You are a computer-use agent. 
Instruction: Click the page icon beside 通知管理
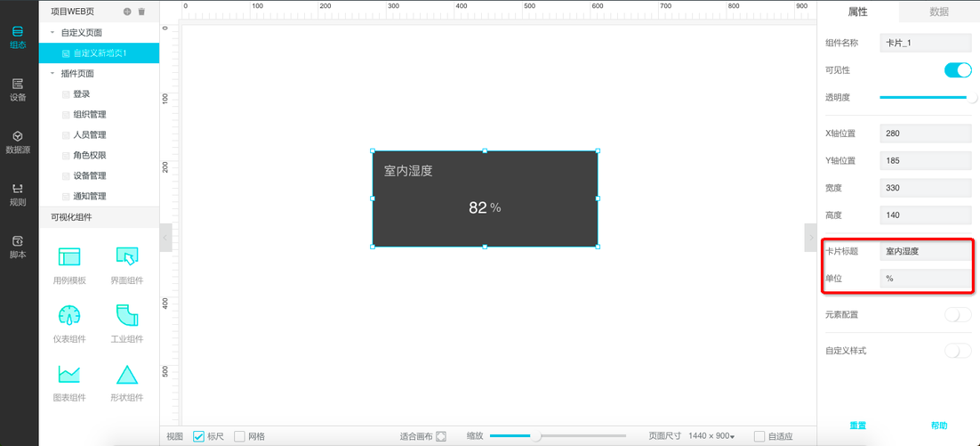[66, 197]
